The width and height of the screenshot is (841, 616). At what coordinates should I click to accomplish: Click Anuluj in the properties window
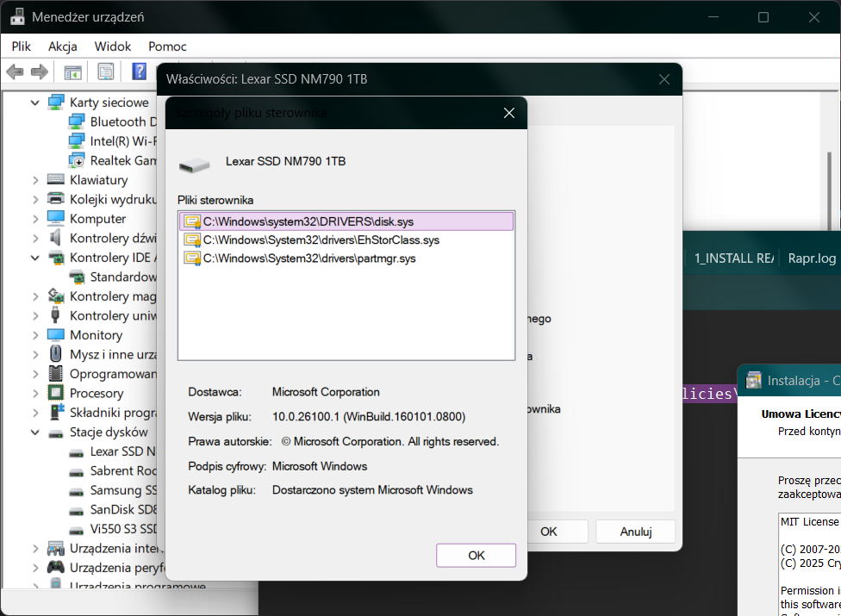(x=635, y=532)
